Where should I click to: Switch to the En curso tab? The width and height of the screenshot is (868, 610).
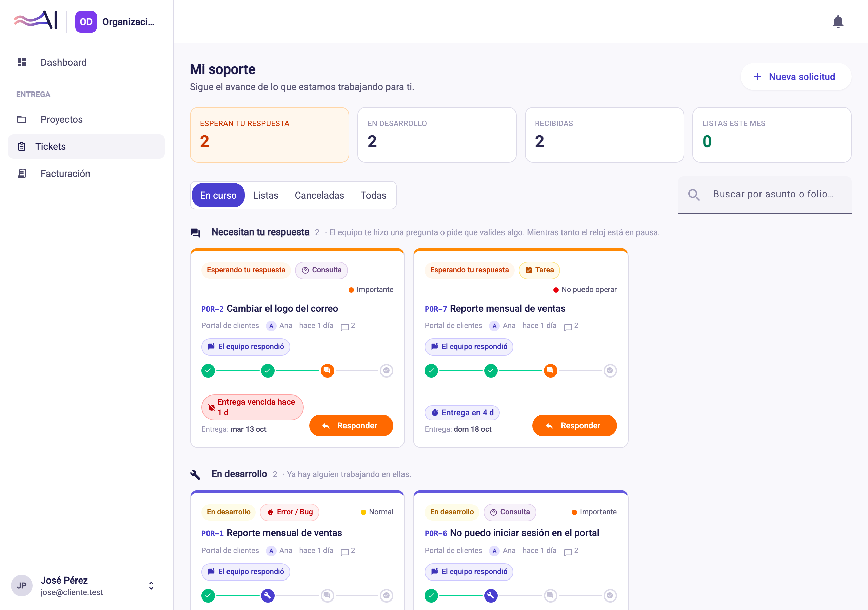tap(218, 196)
